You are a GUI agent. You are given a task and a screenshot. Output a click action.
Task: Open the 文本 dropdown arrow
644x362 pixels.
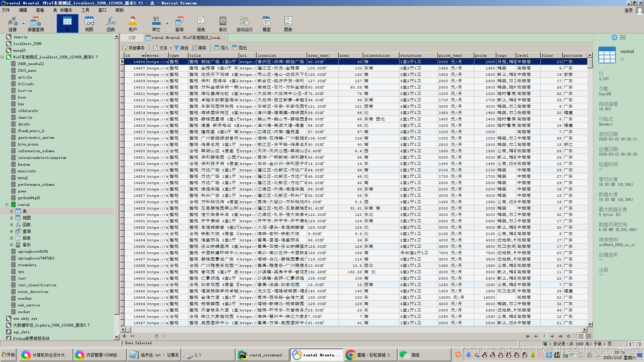tap(171, 48)
